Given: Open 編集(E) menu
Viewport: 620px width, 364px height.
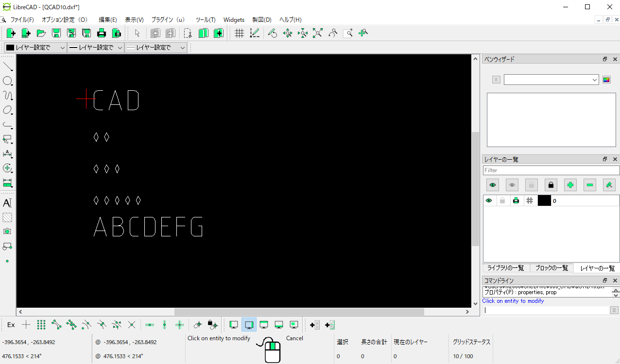Looking at the screenshot, I should (x=108, y=20).
